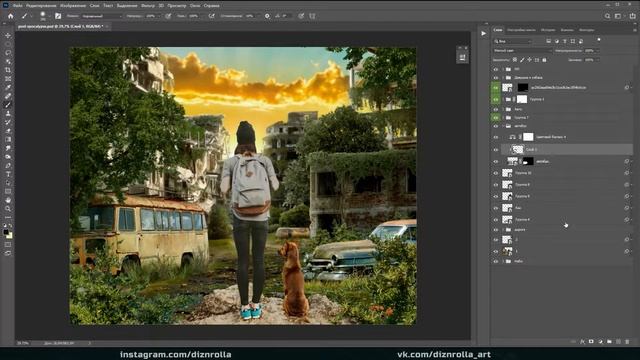Hide the дорога group

(496, 230)
